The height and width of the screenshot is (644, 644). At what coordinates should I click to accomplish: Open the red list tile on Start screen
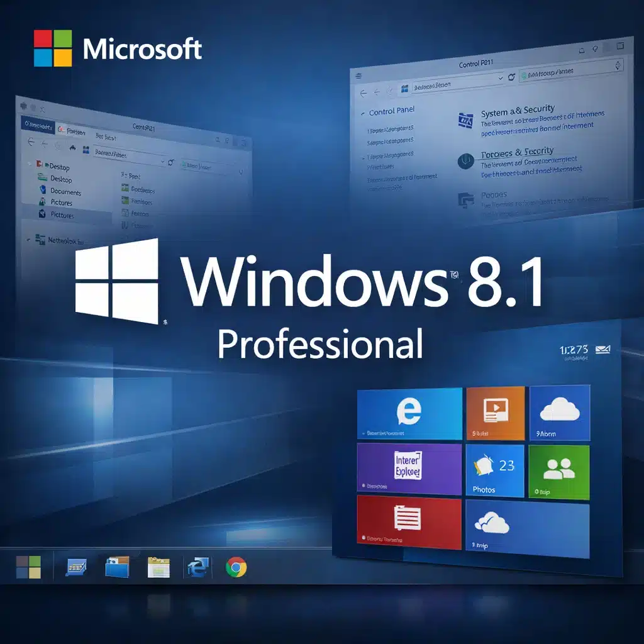[409, 521]
